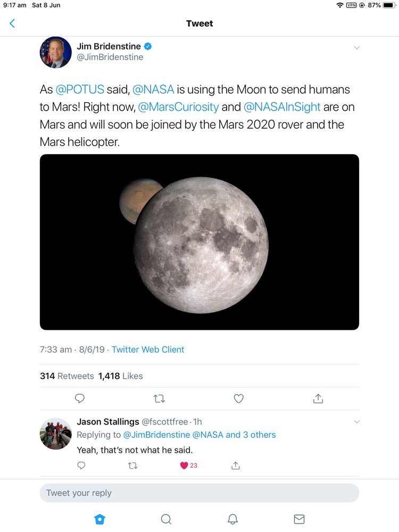Go back using the back arrow
This screenshot has height=532, width=399.
(x=12, y=23)
